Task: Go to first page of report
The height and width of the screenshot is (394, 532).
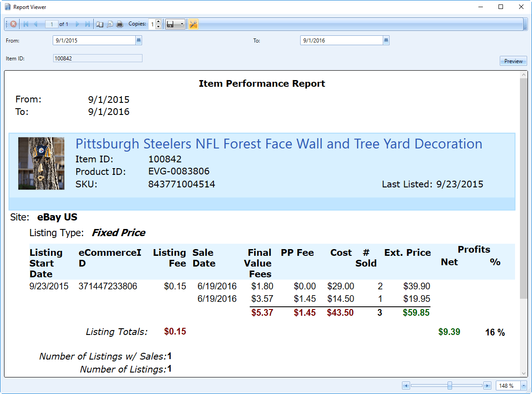Action: [26, 24]
